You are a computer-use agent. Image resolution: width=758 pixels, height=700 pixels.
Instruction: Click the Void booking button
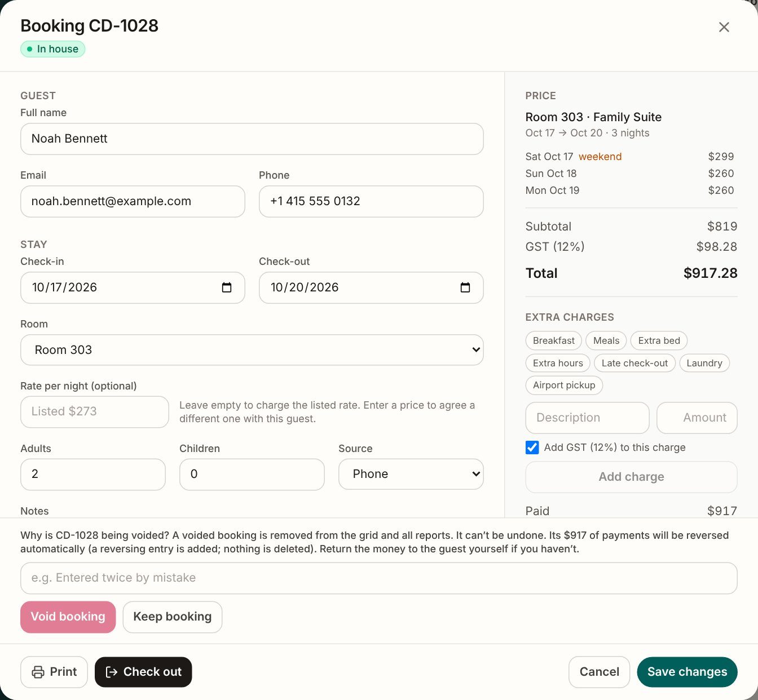[68, 617]
